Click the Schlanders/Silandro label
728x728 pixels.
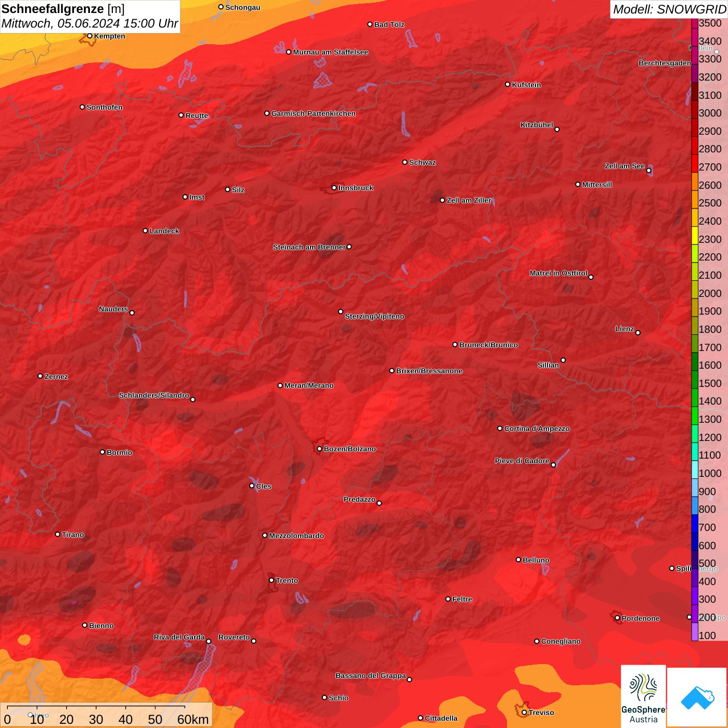[154, 395]
